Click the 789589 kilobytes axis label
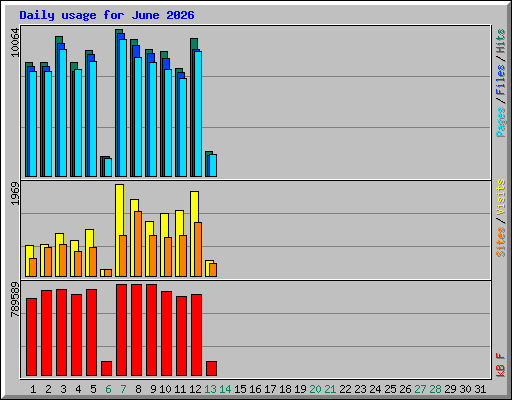This screenshot has width=512, height=400. point(15,299)
